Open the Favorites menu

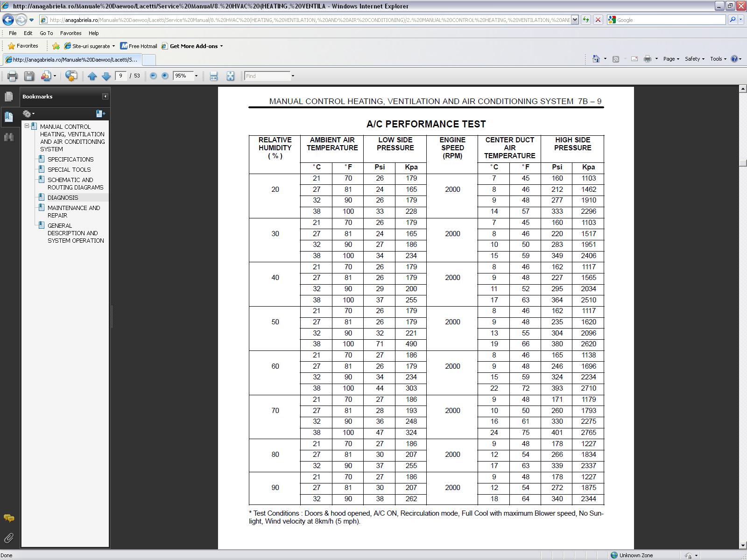[70, 33]
